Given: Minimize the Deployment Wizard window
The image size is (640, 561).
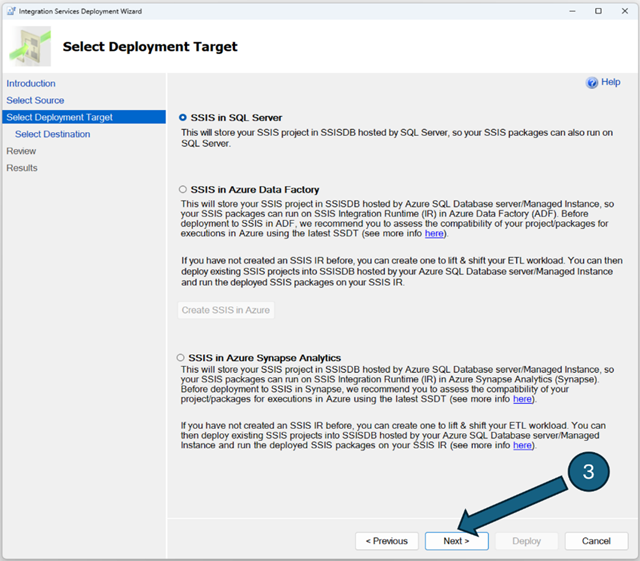Looking at the screenshot, I should [x=572, y=11].
